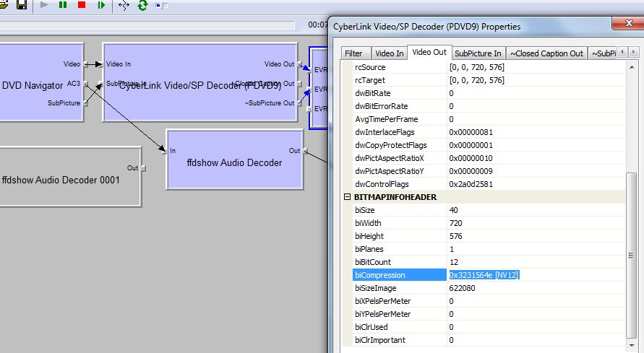
Task: Click the ffdshow Audio Decoder In pin
Action: (164, 151)
